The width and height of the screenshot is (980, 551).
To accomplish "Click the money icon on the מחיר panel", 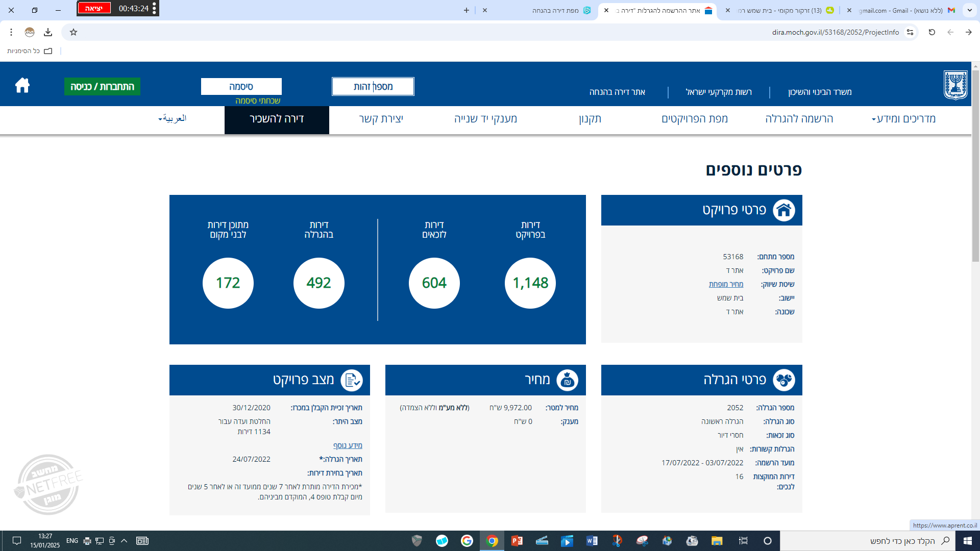I will coord(567,380).
